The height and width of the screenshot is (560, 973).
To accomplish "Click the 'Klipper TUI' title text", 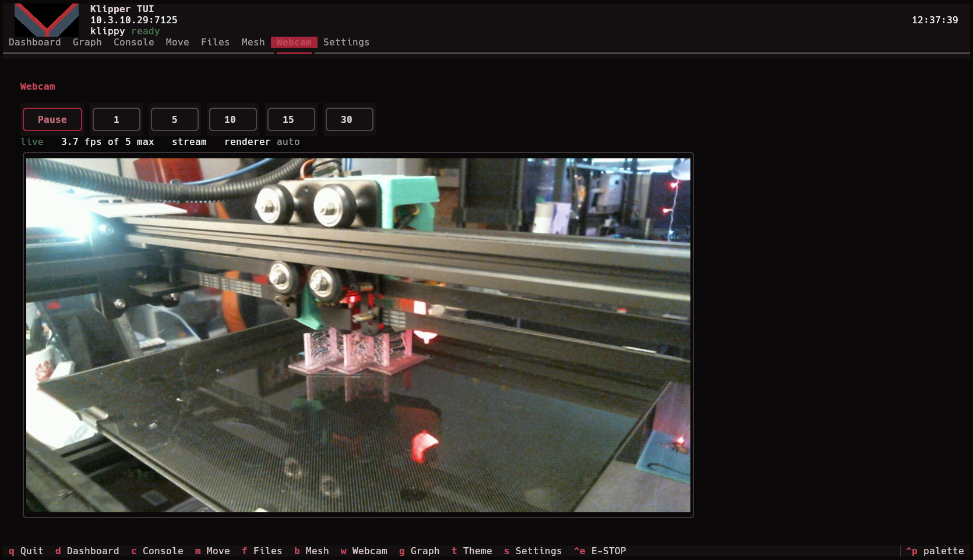I will tap(122, 9).
